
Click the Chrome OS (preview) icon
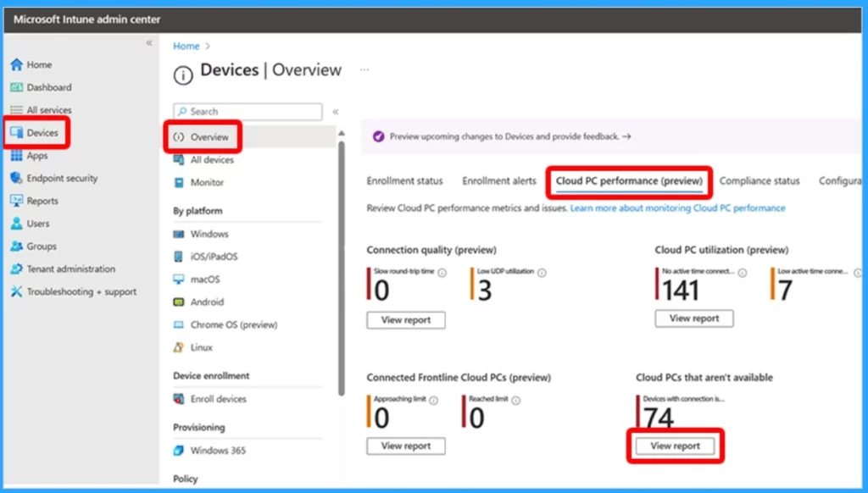[x=179, y=324]
